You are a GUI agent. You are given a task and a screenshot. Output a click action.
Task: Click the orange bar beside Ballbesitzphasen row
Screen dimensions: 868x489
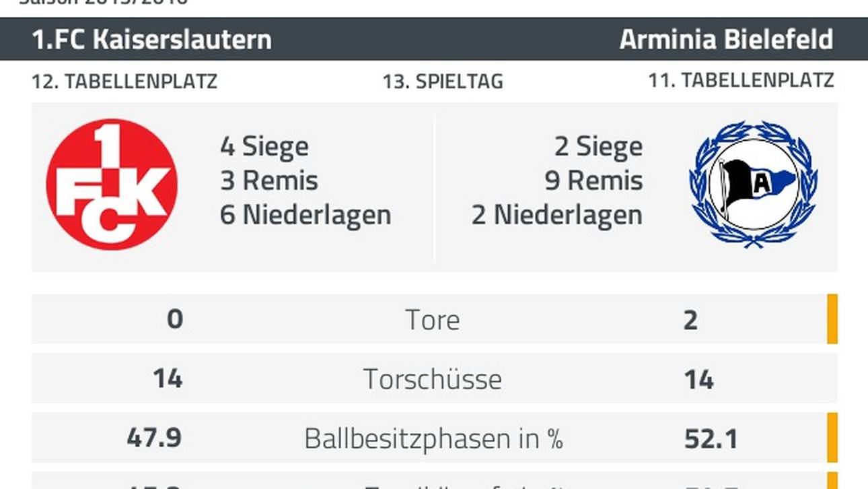point(832,438)
